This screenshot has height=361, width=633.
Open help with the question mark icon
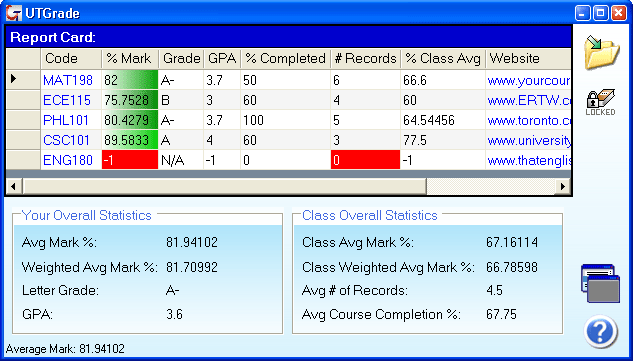click(x=601, y=332)
